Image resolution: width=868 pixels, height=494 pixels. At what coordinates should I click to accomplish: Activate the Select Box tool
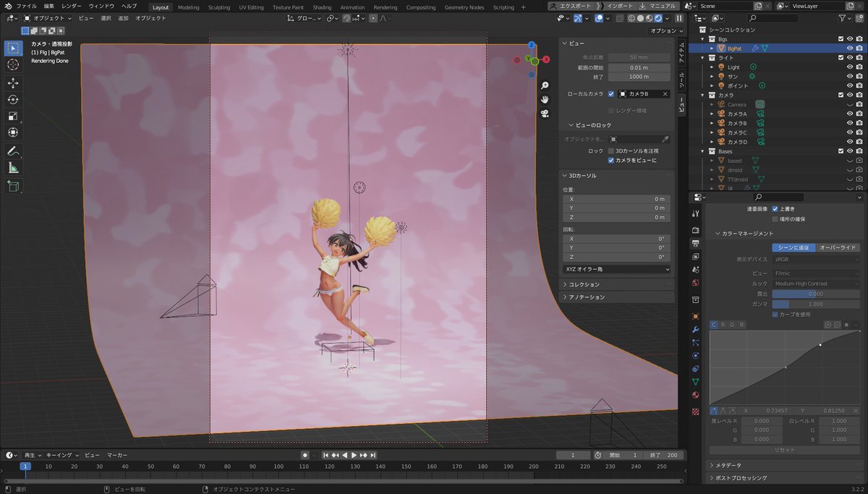coord(13,48)
